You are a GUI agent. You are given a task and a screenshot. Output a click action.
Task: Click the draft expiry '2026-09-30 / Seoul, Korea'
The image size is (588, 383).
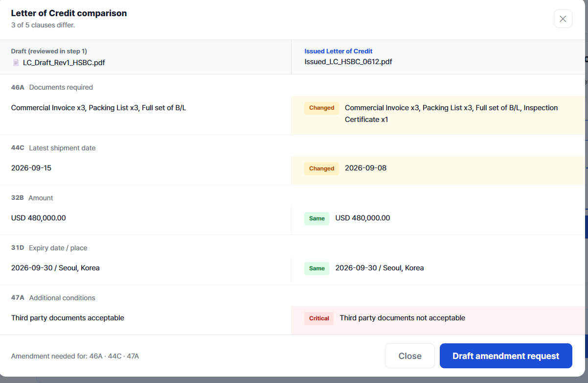(x=55, y=268)
